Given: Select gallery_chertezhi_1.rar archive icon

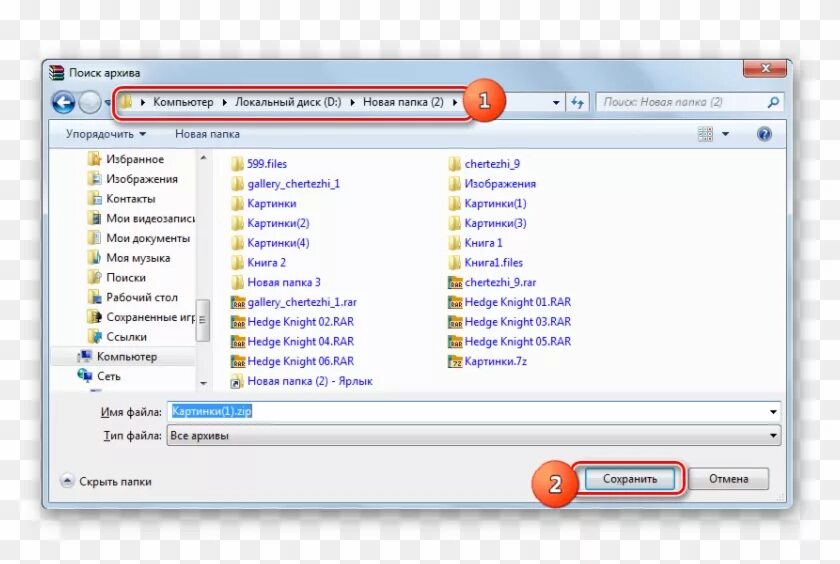Looking at the screenshot, I should click(x=237, y=303).
